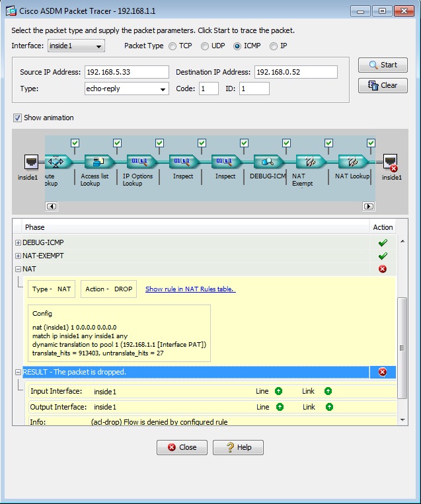This screenshot has height=504, width=421.
Task: Click the green checkmark for DEBUG-ICMP row
Action: point(383,242)
